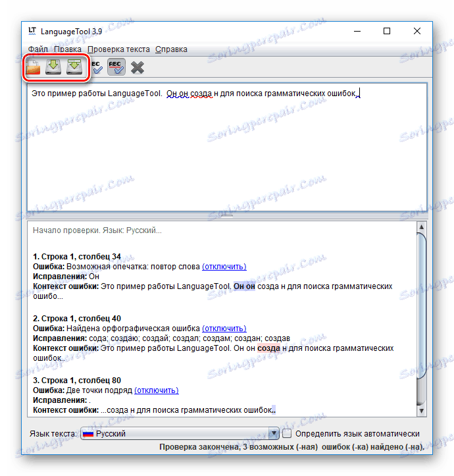This screenshot has width=454, height=476.
Task: Click the underlined Он он in editor
Action: (x=178, y=93)
